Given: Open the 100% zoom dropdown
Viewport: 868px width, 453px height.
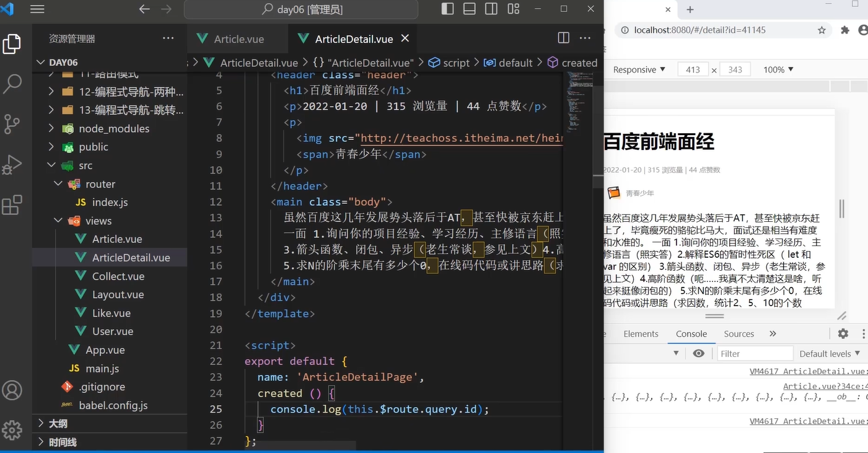Looking at the screenshot, I should tap(778, 69).
